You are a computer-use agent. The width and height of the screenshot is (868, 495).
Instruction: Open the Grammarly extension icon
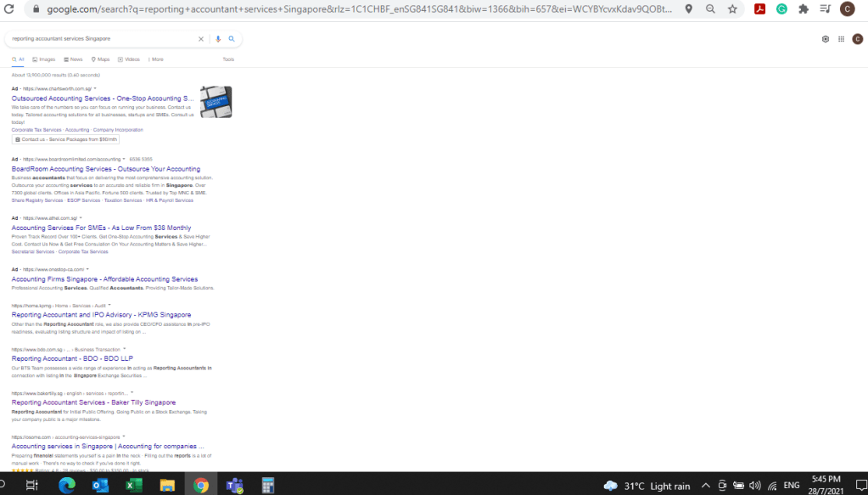click(x=781, y=9)
